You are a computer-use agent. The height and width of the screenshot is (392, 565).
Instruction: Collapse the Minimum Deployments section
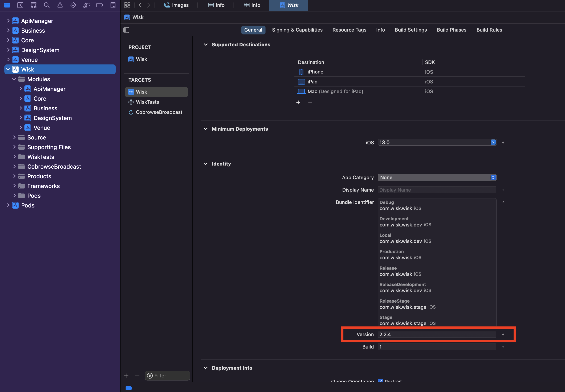tap(206, 129)
